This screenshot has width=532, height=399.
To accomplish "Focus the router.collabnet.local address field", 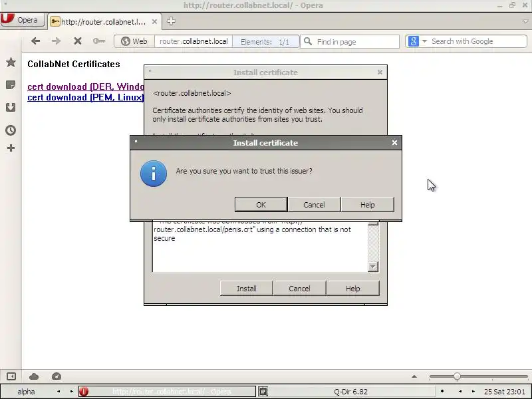I will click(x=194, y=41).
